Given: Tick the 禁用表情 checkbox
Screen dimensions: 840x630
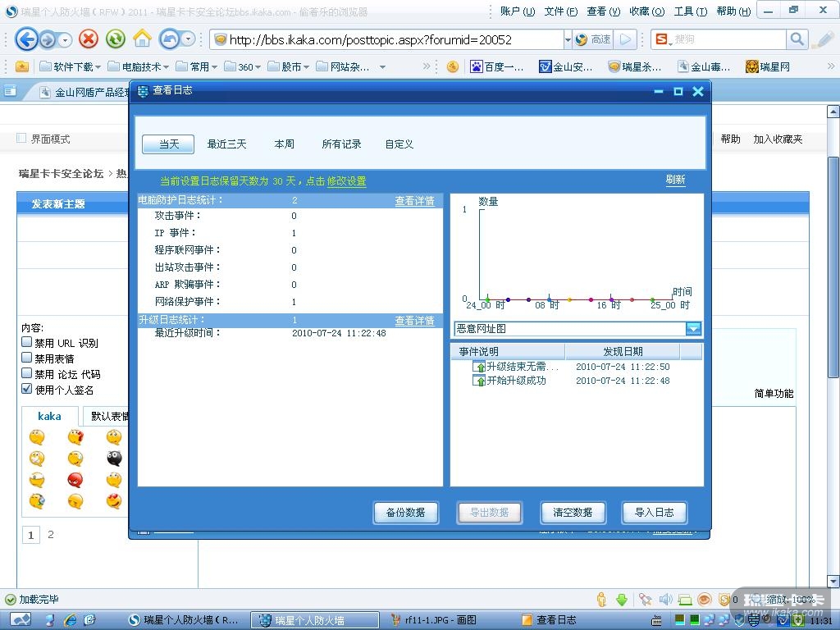Looking at the screenshot, I should point(27,358).
